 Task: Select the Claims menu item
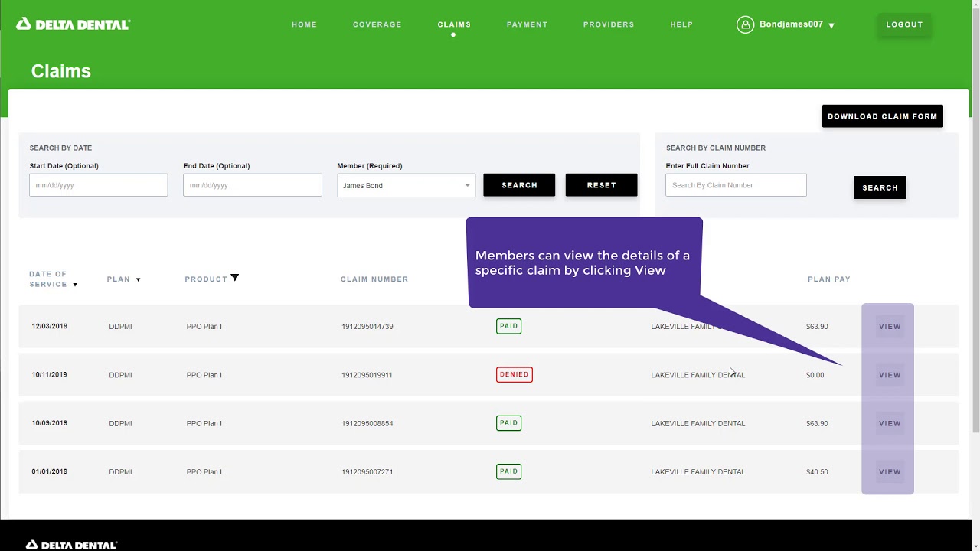pyautogui.click(x=454, y=24)
